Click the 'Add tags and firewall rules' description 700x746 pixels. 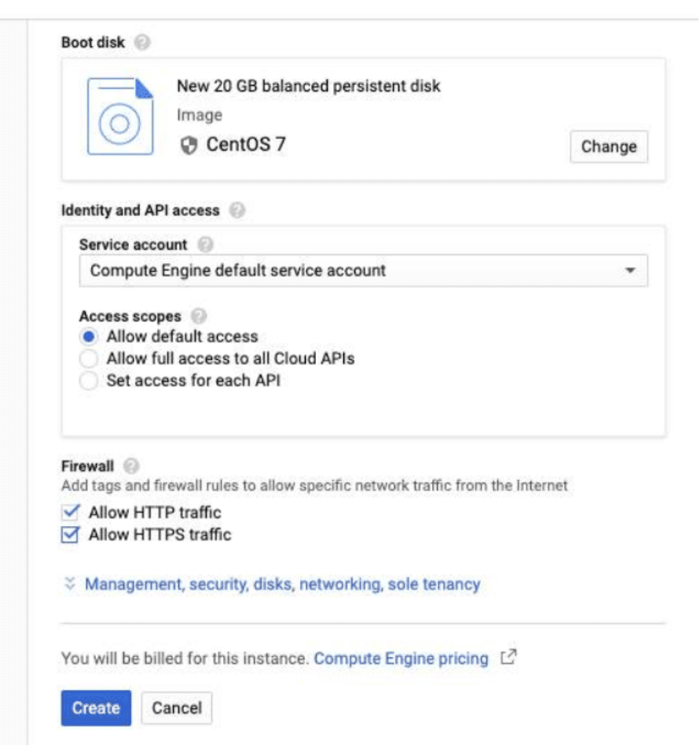pyautogui.click(x=315, y=486)
